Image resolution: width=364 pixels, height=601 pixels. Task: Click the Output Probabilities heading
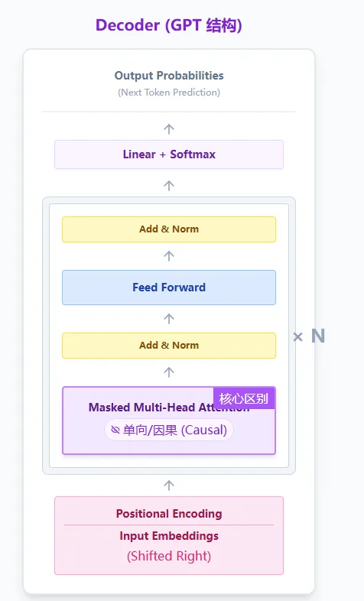[x=169, y=76]
